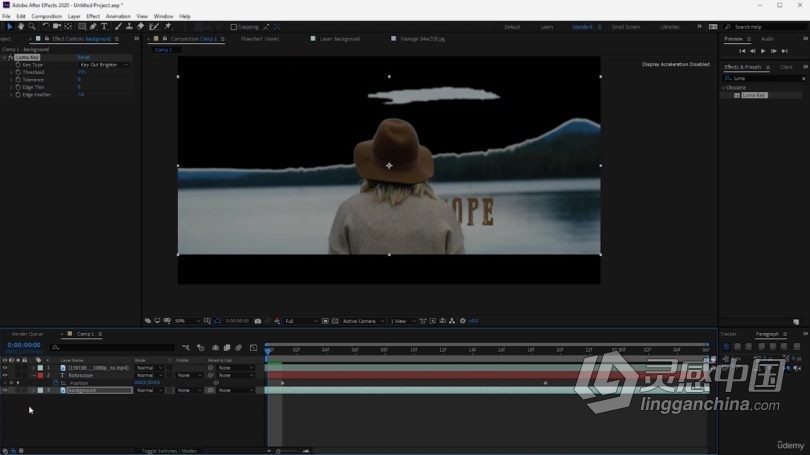Image resolution: width=810 pixels, height=455 pixels.
Task: Open blending Mode dropdown for background layer
Action: pos(149,390)
